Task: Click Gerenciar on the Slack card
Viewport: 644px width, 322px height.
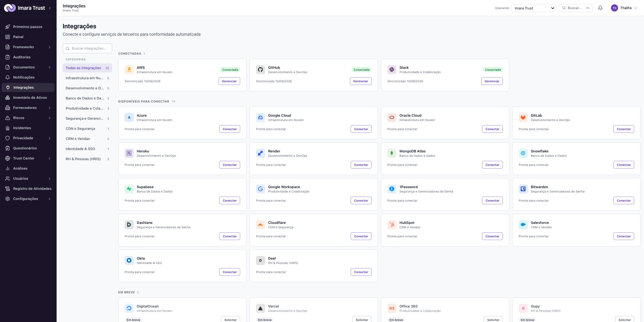Action: coord(492,81)
